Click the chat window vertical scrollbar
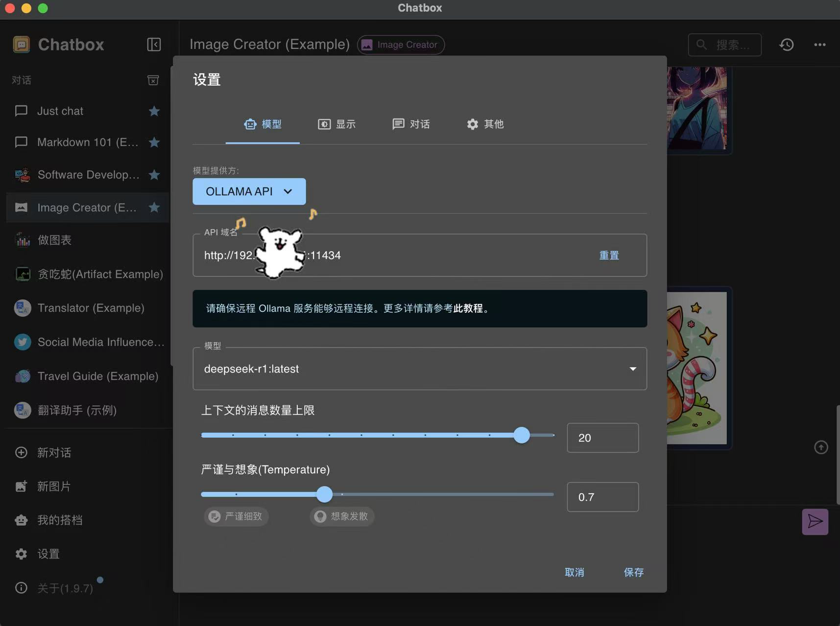840x626 pixels. (x=838, y=455)
